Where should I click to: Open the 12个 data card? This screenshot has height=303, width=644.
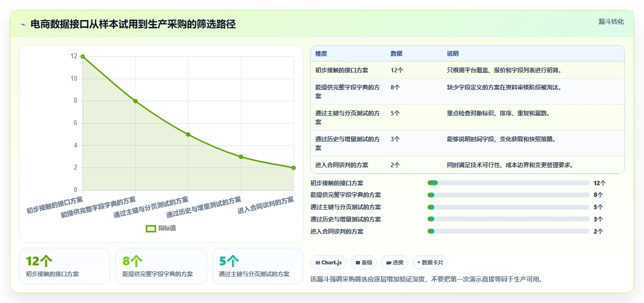click(64, 266)
